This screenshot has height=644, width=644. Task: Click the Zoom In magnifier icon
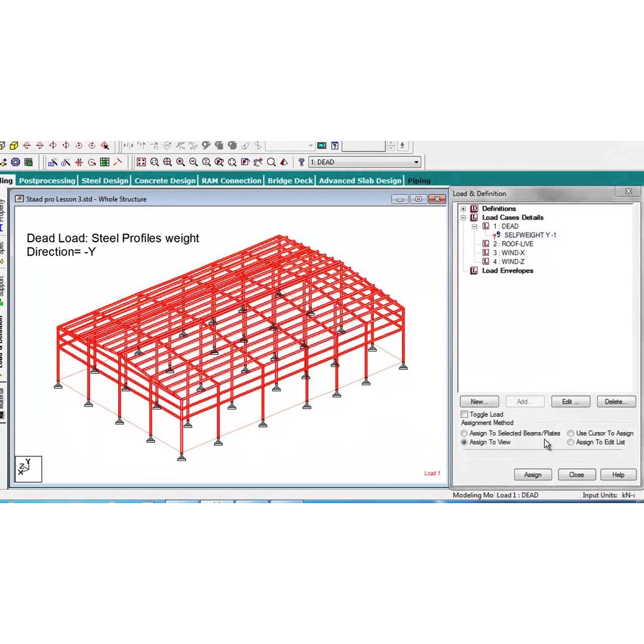180,162
